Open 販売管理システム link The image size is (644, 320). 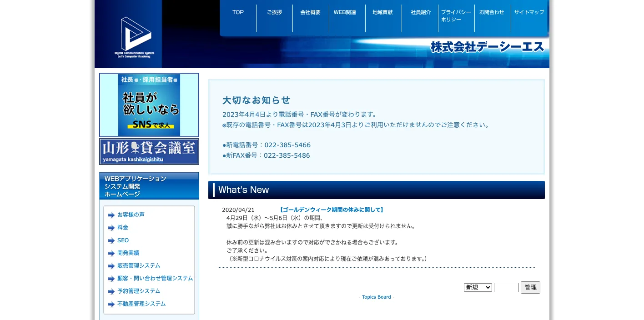point(139,265)
